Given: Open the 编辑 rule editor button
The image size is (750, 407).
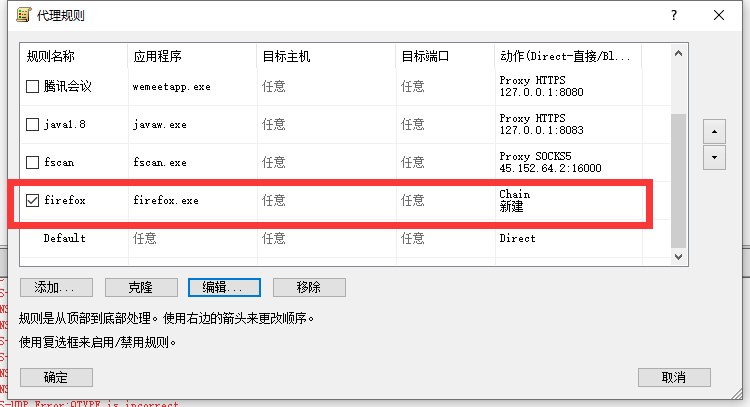Looking at the screenshot, I should pyautogui.click(x=224, y=287).
